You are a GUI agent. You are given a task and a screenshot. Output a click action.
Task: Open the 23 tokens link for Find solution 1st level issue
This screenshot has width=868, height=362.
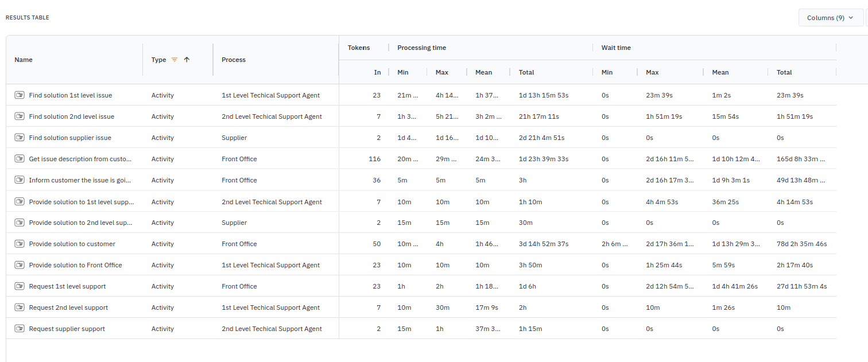377,95
